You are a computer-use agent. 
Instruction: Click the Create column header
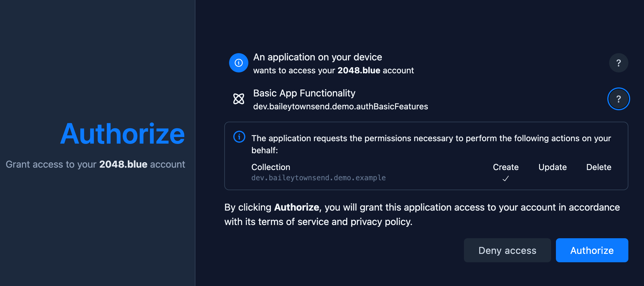click(x=506, y=167)
